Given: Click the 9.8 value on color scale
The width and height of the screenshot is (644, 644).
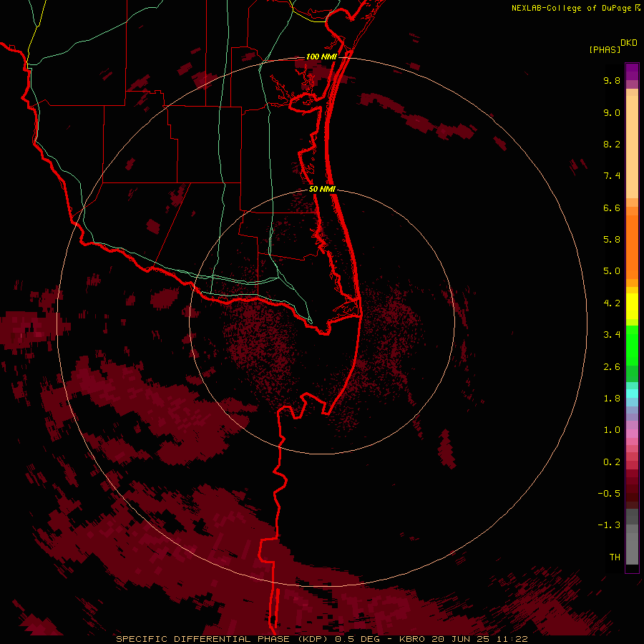Looking at the screenshot, I should coord(612,80).
